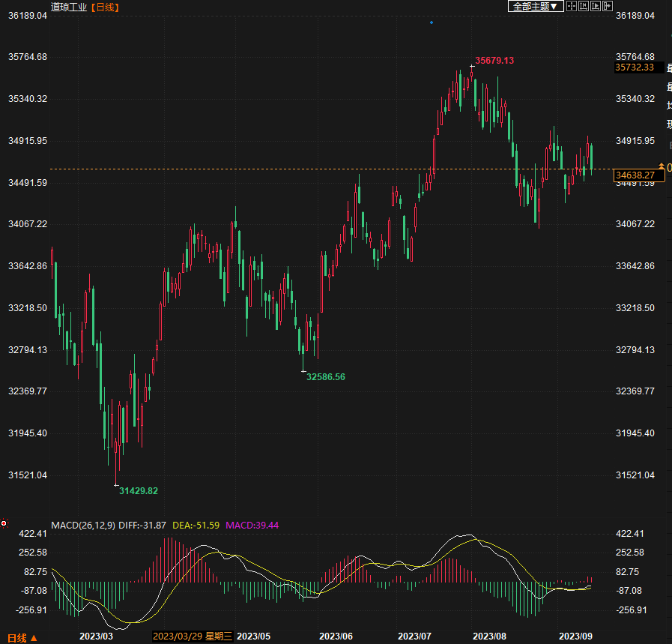The width and height of the screenshot is (672, 644).
Task: Click the MACD(26,12,9) indicator label
Action: tap(83, 526)
